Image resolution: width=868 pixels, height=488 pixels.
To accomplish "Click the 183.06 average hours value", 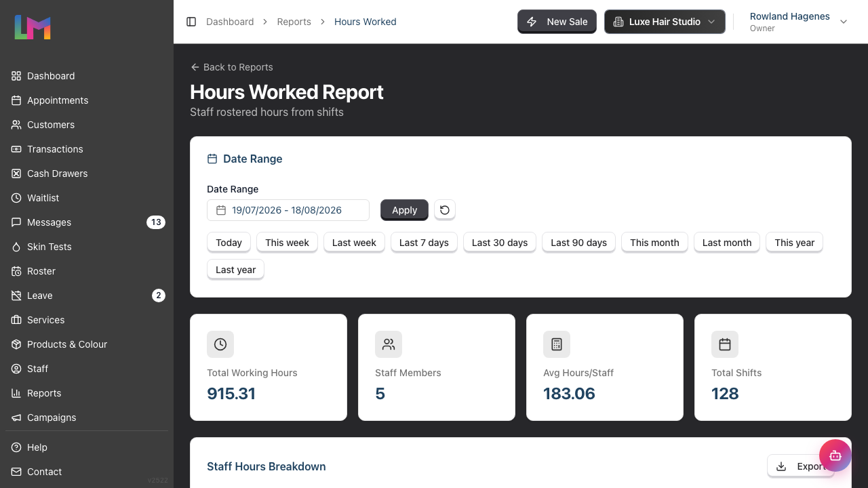I will (x=569, y=394).
